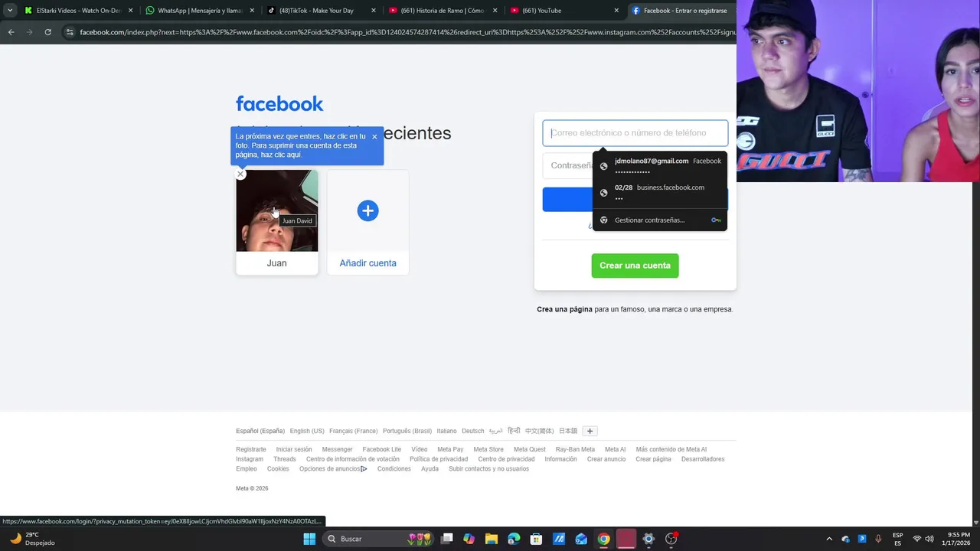
Task: Open OBS Studio from the taskbar
Action: [x=671, y=539]
